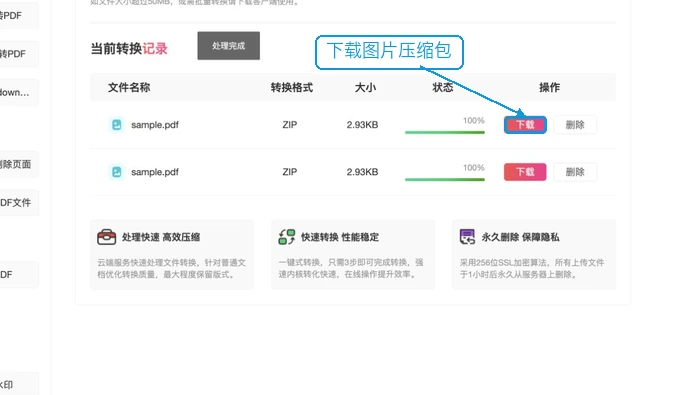Click ZIP format in first row

(x=290, y=125)
